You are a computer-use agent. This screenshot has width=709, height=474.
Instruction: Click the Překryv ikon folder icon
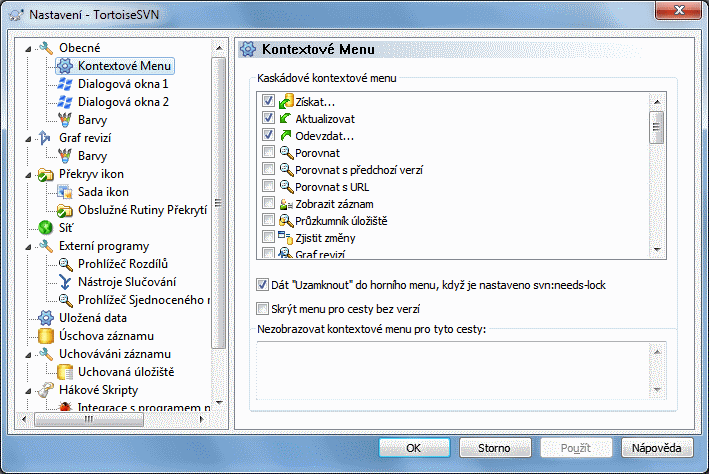tap(46, 174)
